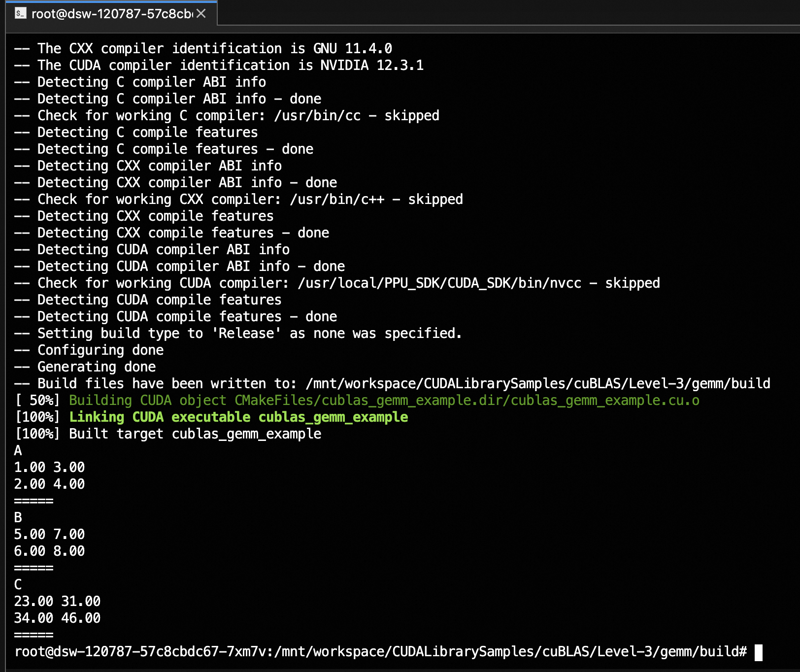Click the matrix label 'B'
This screenshot has height=672, width=800.
pos(18,517)
